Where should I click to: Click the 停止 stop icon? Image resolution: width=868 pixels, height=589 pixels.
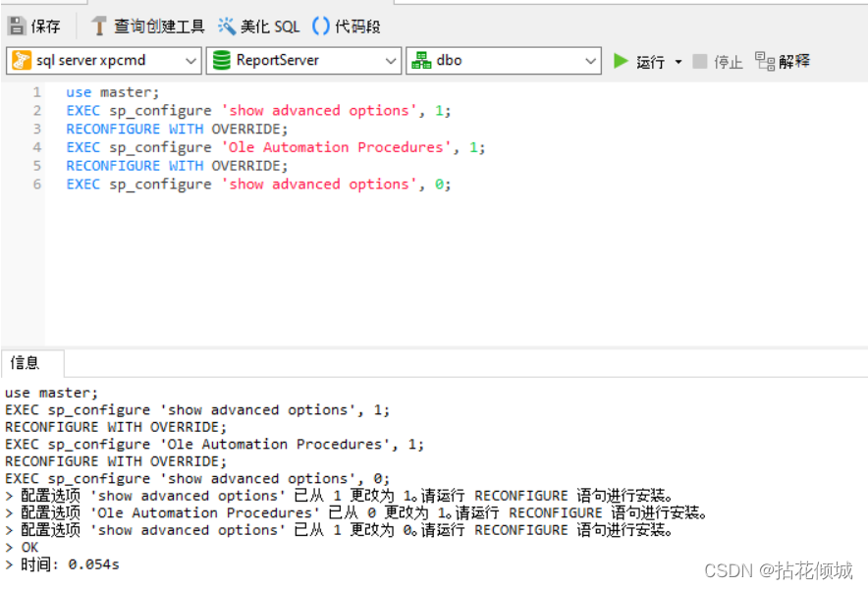(x=699, y=60)
